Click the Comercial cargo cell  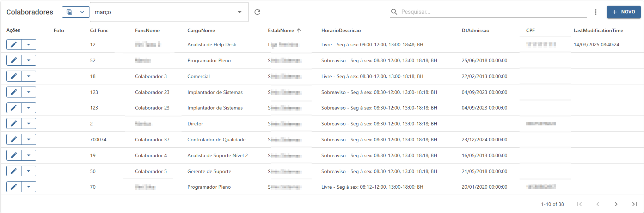[198, 76]
